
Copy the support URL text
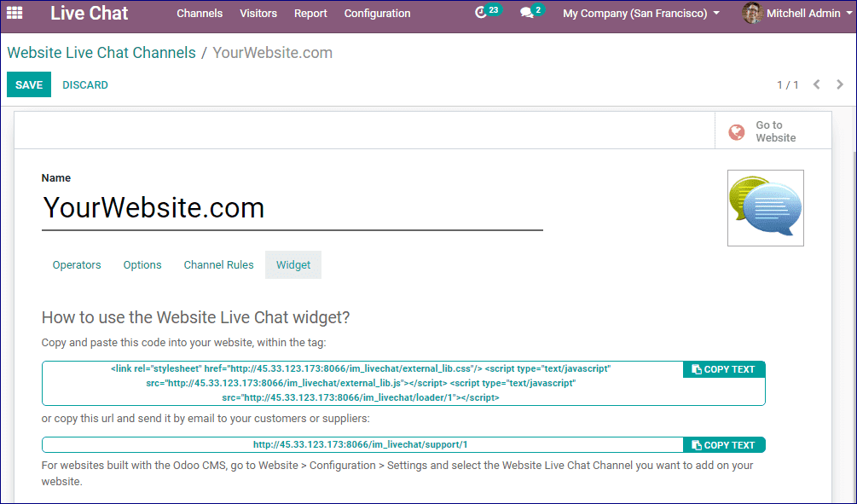click(723, 445)
